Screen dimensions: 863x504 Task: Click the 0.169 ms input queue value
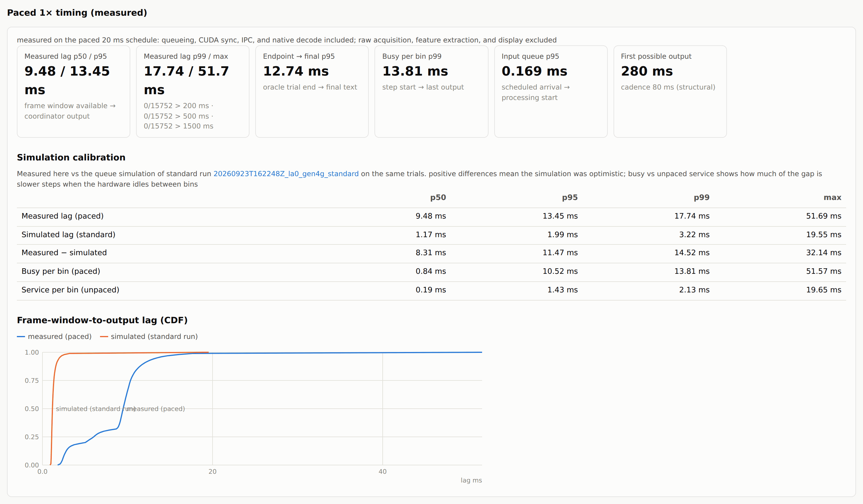(534, 71)
